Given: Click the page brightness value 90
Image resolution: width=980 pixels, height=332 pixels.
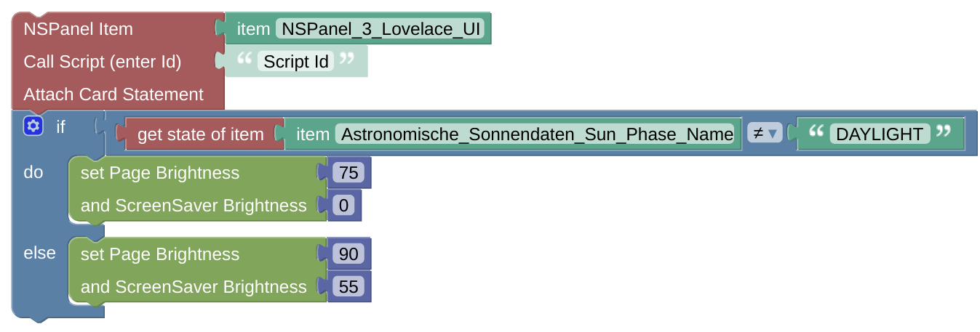Looking at the screenshot, I should [348, 254].
